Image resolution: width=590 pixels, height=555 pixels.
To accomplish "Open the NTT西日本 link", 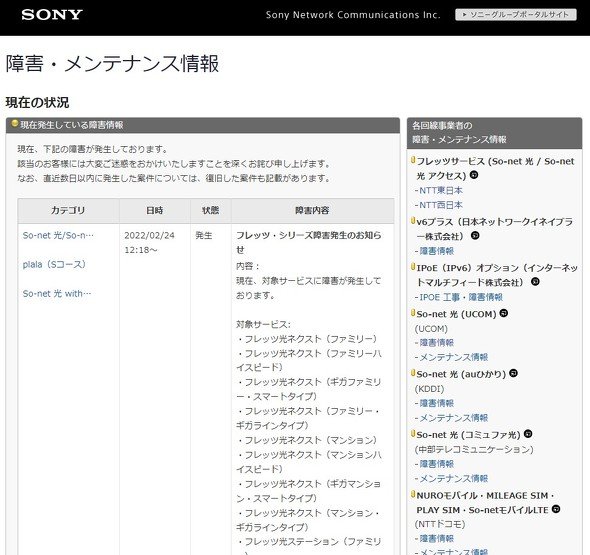I will tap(441, 205).
